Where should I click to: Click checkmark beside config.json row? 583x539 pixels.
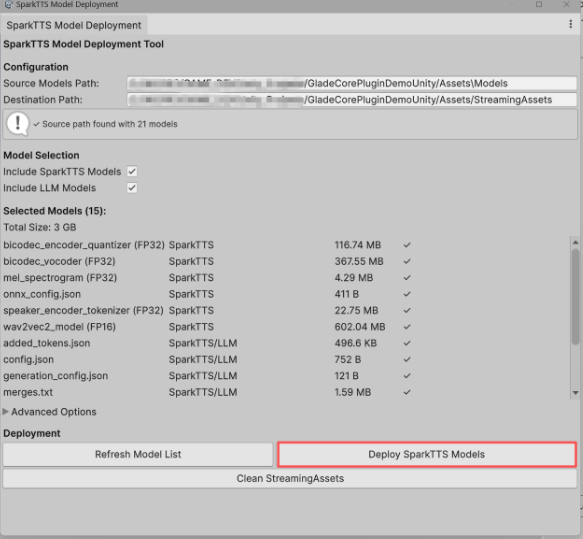click(x=407, y=359)
